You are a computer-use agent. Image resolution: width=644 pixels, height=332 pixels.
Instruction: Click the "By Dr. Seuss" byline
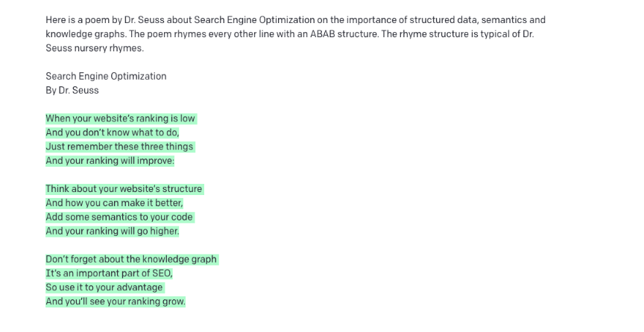pyautogui.click(x=72, y=90)
